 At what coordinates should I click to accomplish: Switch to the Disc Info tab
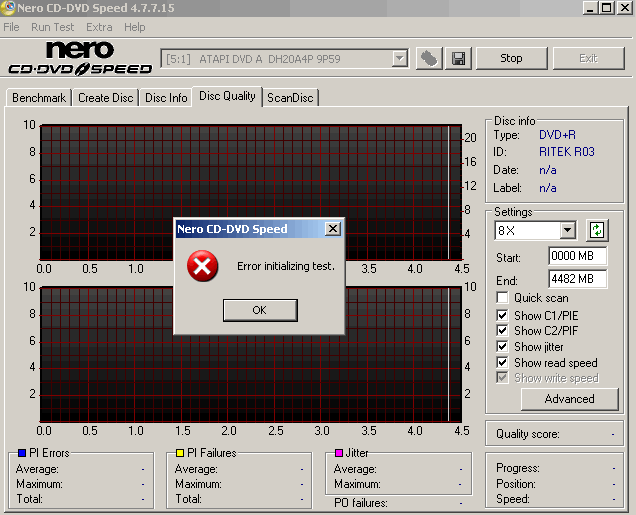[x=166, y=98]
